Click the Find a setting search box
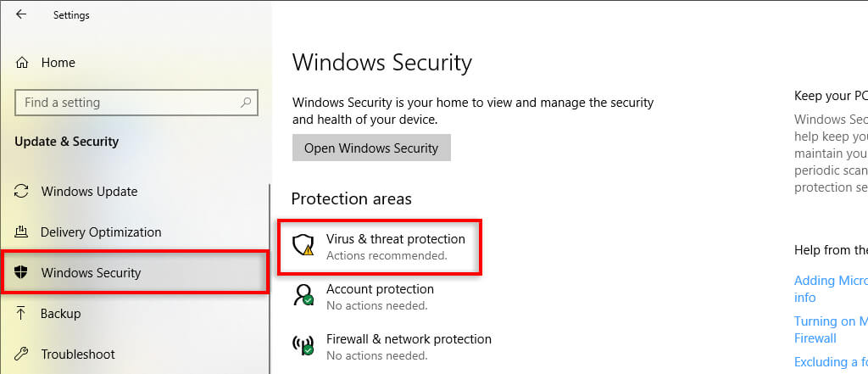868x374 pixels. point(127,103)
